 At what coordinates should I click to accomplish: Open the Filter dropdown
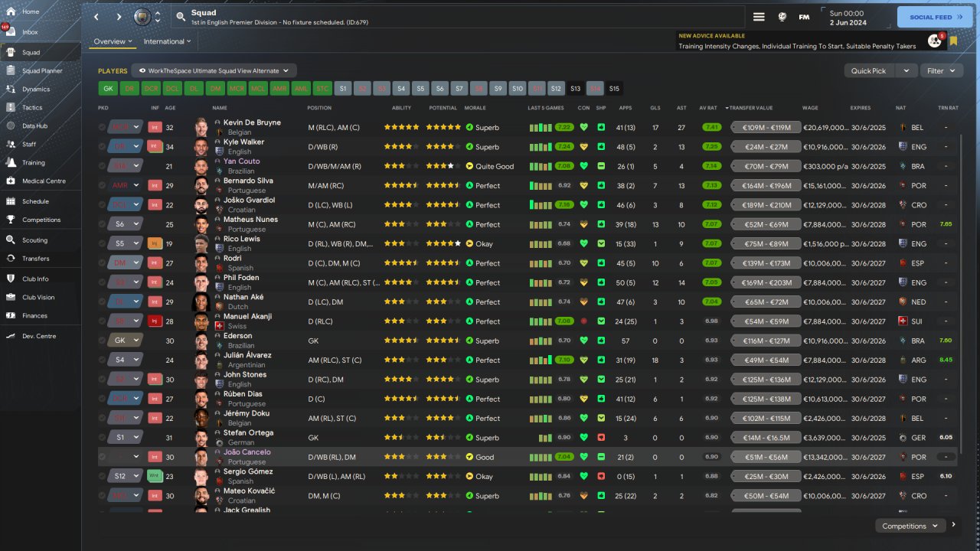click(941, 70)
